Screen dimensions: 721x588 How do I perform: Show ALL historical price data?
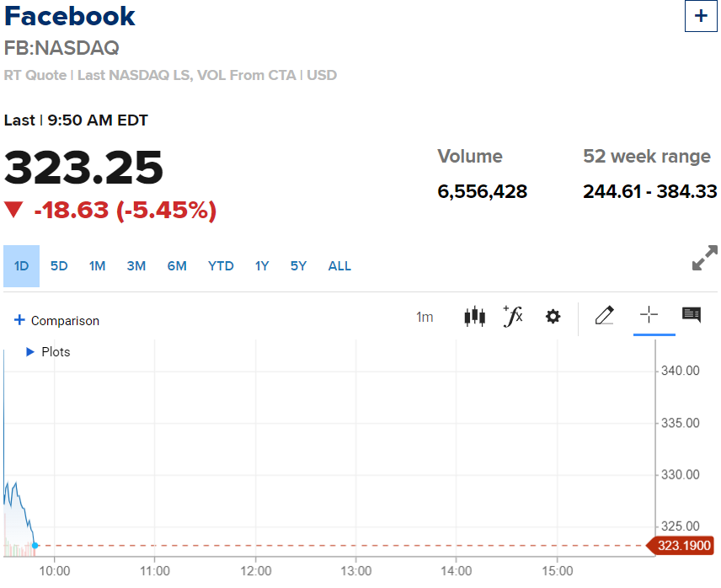click(339, 266)
